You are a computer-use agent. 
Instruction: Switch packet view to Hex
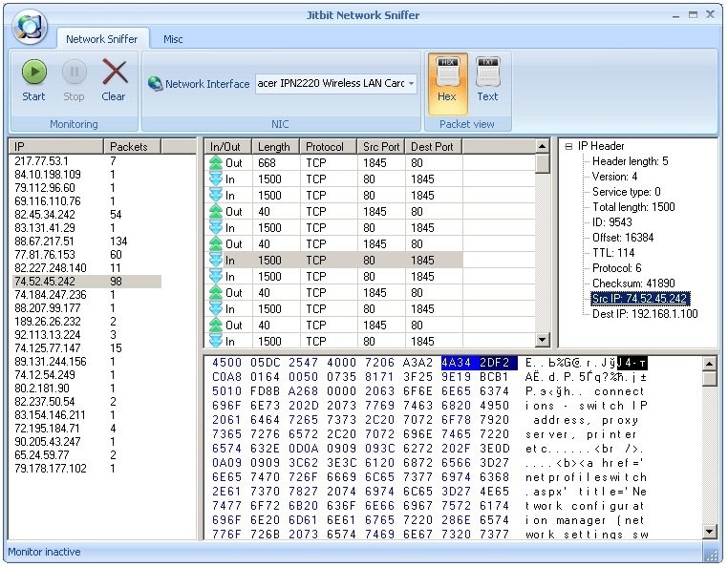coord(447,83)
